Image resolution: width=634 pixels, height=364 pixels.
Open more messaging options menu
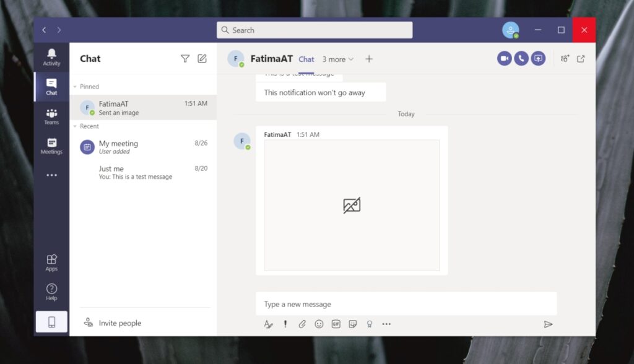(x=386, y=324)
